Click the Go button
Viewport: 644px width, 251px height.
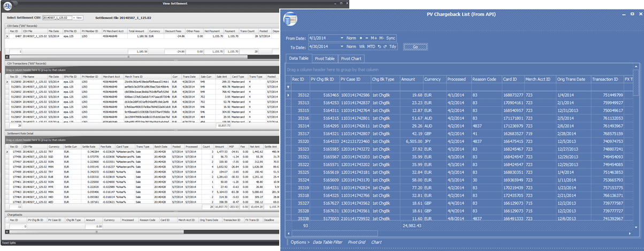click(415, 47)
